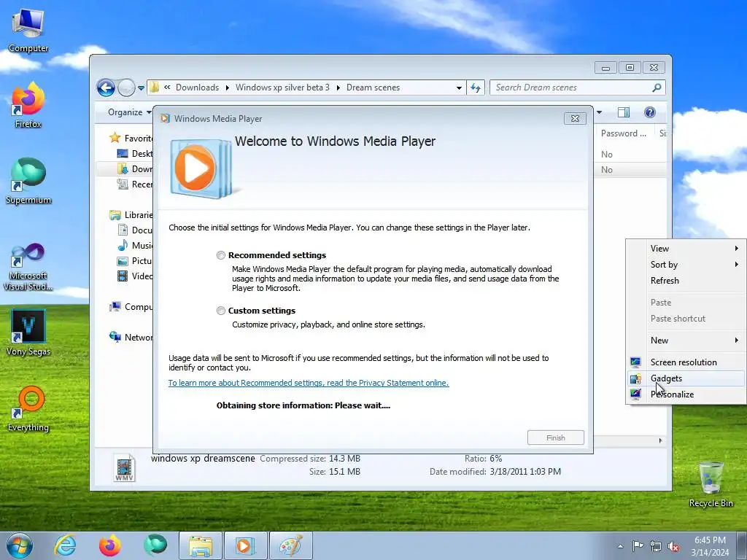Select the Recommended settings radio button

click(220, 255)
